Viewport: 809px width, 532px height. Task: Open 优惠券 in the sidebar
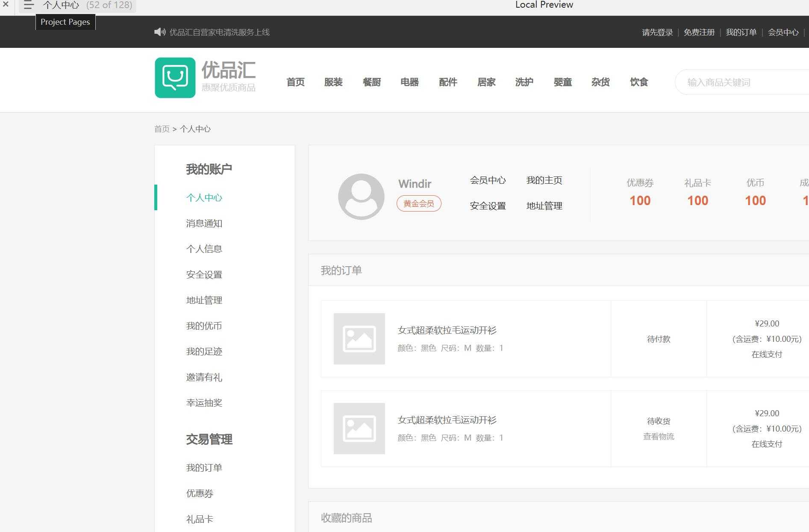(200, 494)
